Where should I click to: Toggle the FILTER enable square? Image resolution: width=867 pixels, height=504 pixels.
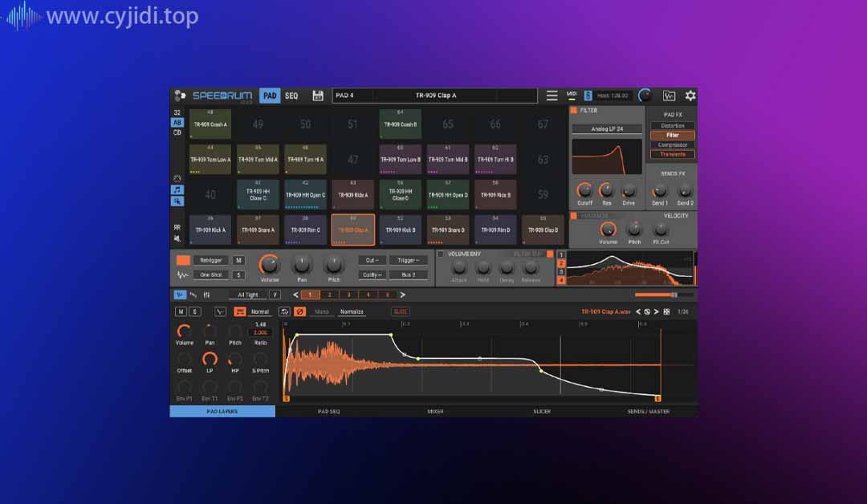click(574, 111)
